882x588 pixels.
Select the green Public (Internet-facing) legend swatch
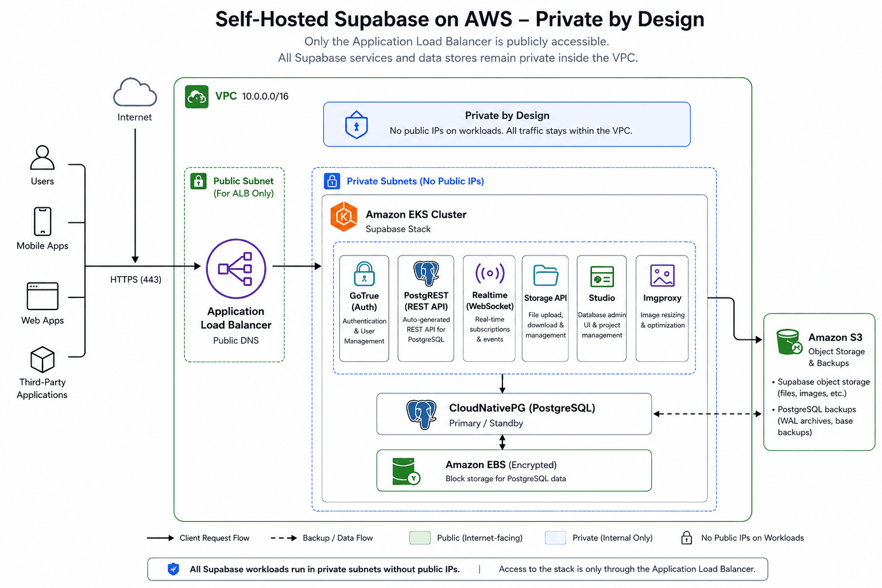(420, 538)
